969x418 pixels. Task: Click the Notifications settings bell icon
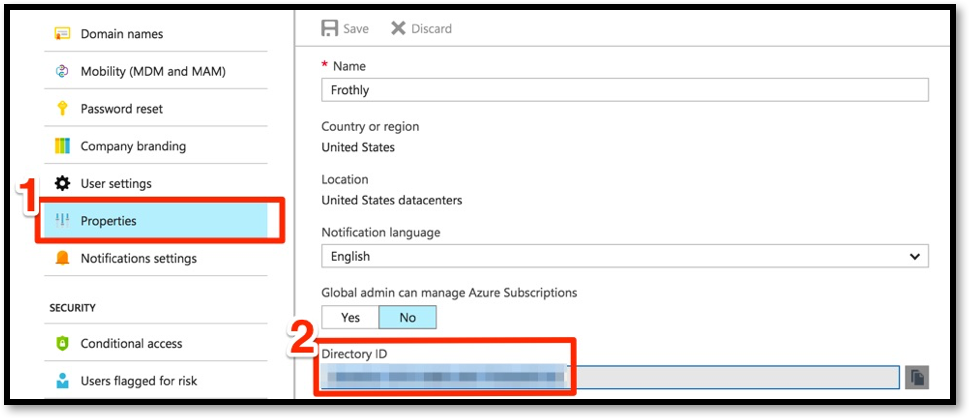[x=62, y=258]
